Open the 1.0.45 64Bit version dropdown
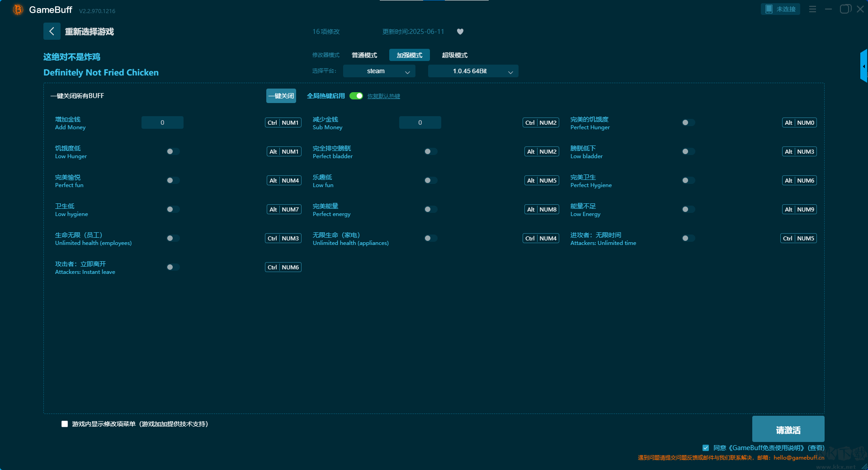The height and width of the screenshot is (470, 868). tap(473, 71)
